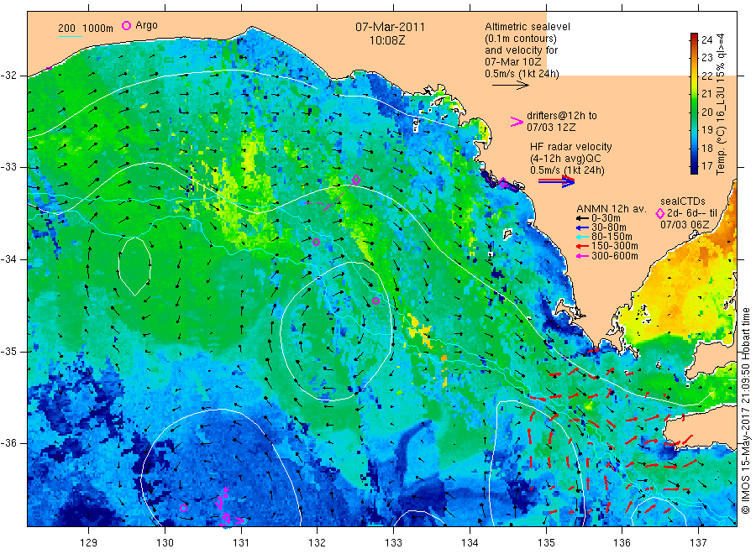Click the longitude axis label 135
The width and height of the screenshot is (756, 554).
coord(546,543)
